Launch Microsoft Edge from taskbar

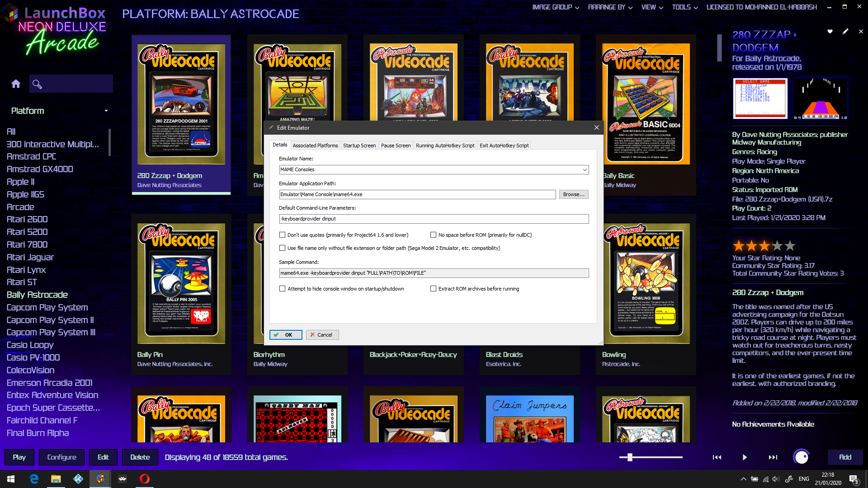[34, 479]
